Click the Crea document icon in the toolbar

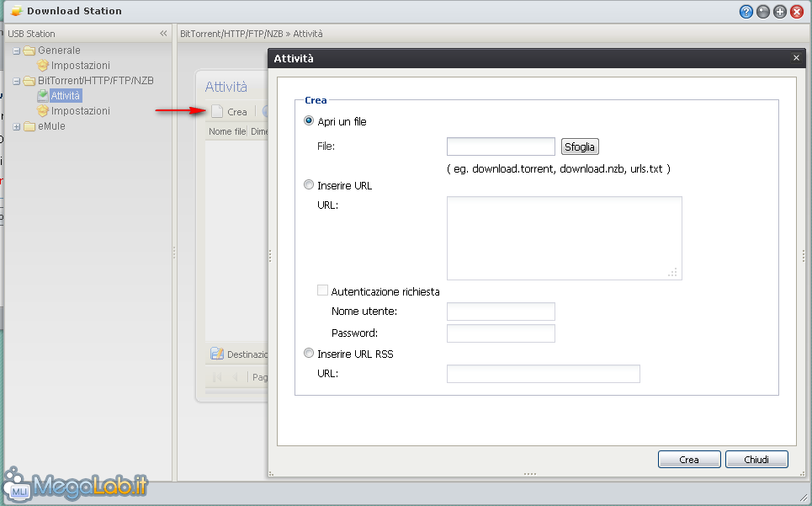217,111
